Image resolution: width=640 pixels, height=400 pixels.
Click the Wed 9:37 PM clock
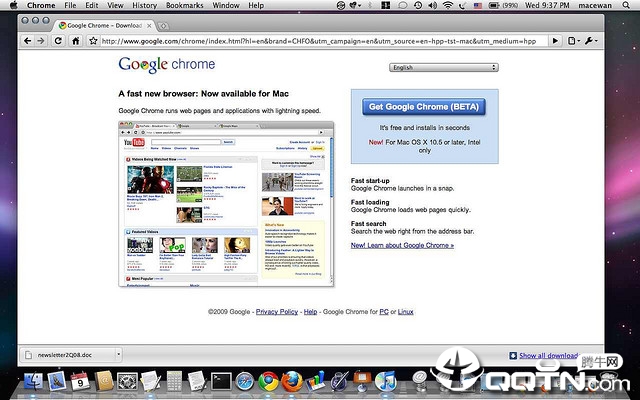[547, 5]
